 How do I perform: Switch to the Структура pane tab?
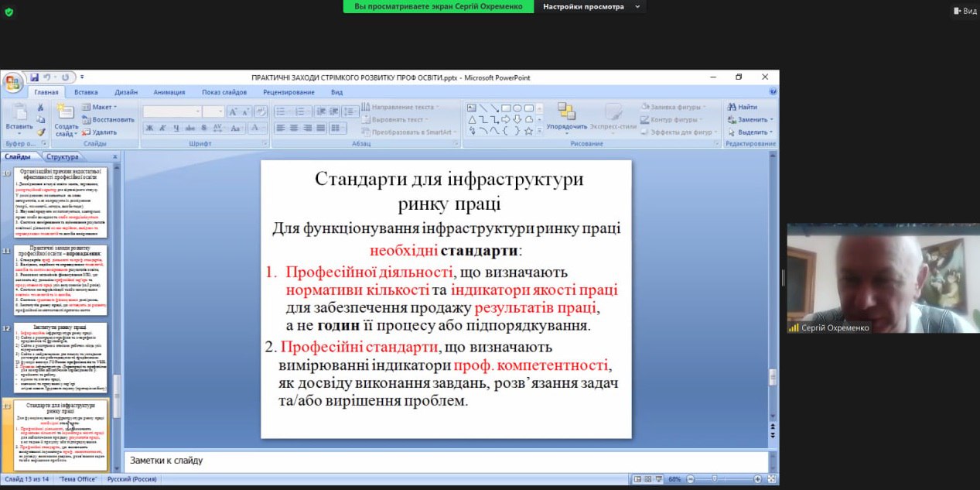point(62,157)
